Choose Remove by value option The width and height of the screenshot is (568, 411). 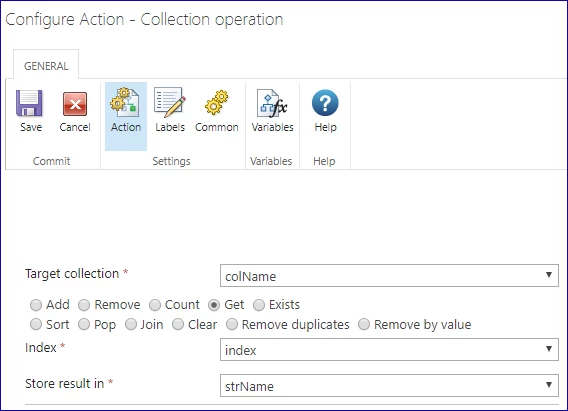click(x=364, y=324)
